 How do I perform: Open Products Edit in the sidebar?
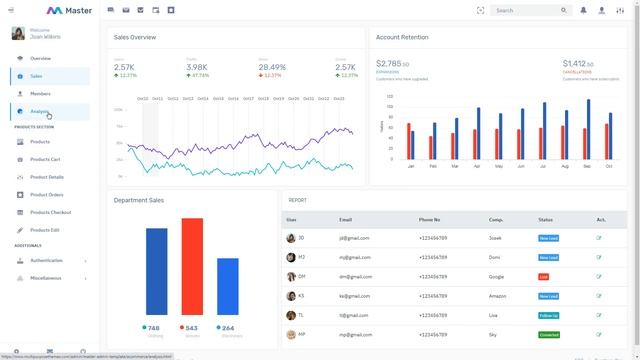[50, 230]
